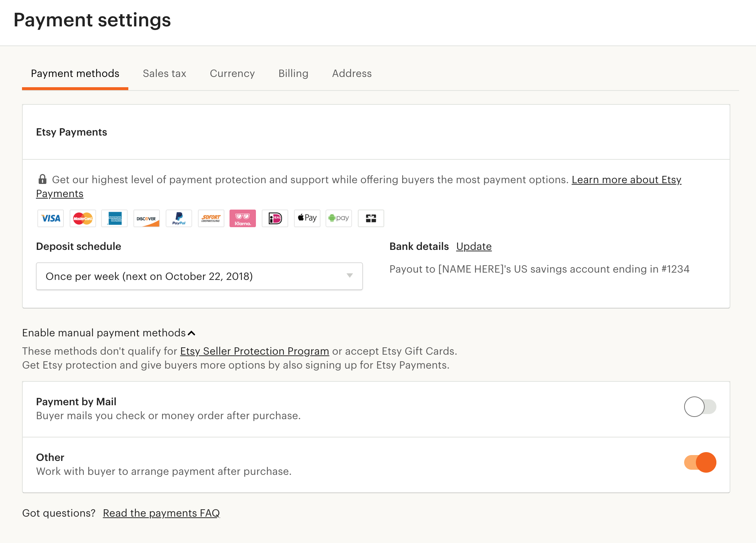Click the Discover card icon
This screenshot has width=756, height=543.
point(147,218)
